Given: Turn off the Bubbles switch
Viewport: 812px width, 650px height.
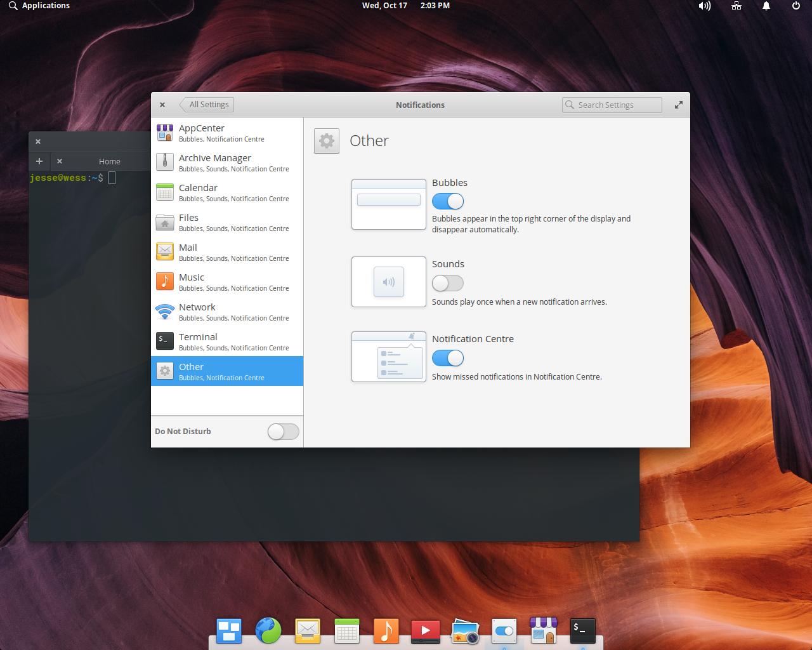Looking at the screenshot, I should [448, 201].
